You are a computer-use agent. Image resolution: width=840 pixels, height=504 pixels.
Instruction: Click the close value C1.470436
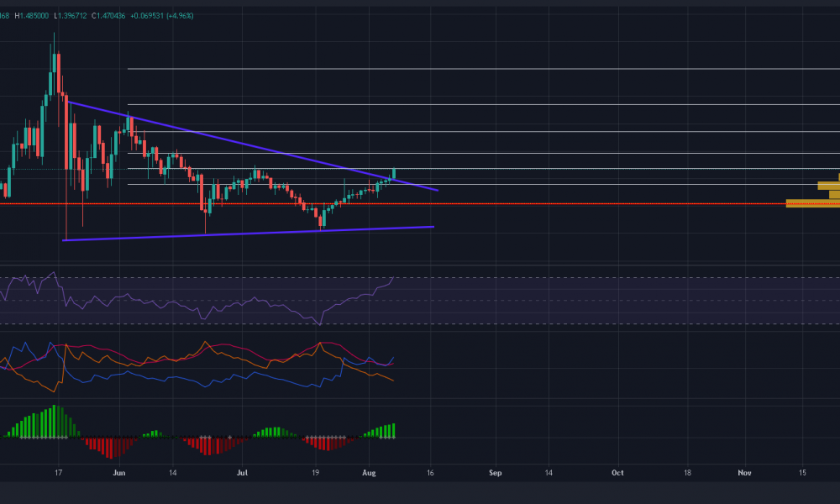(108, 16)
